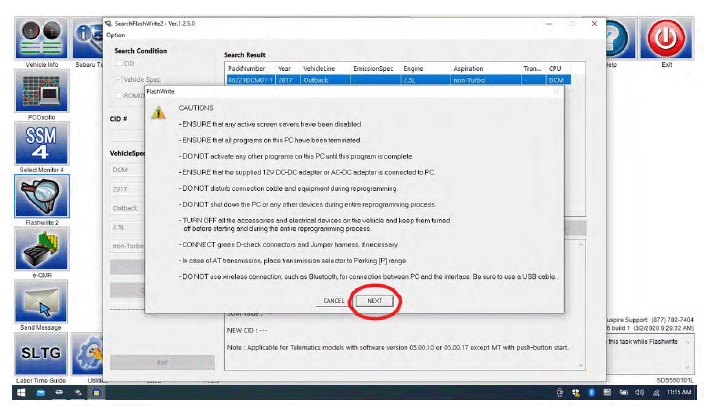Open the Subaru info magnifier icon

(x=88, y=38)
